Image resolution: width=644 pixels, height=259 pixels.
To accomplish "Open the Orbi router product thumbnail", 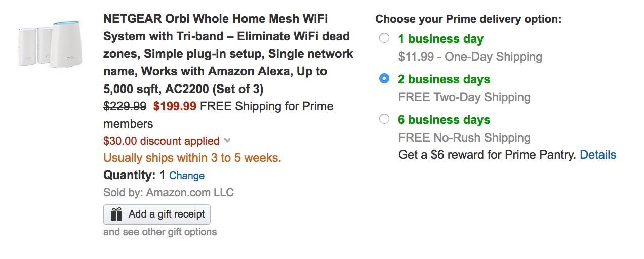I will tap(50, 46).
